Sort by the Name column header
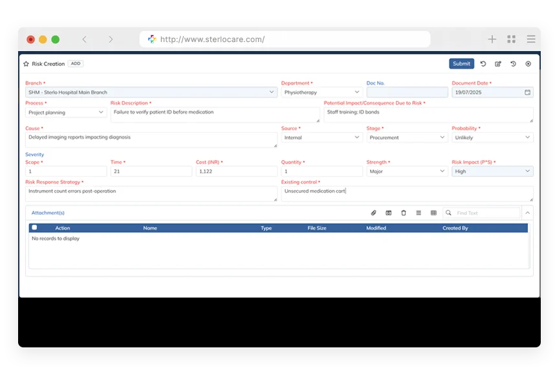Image resolution: width=555 pixels, height=392 pixels. click(x=150, y=228)
